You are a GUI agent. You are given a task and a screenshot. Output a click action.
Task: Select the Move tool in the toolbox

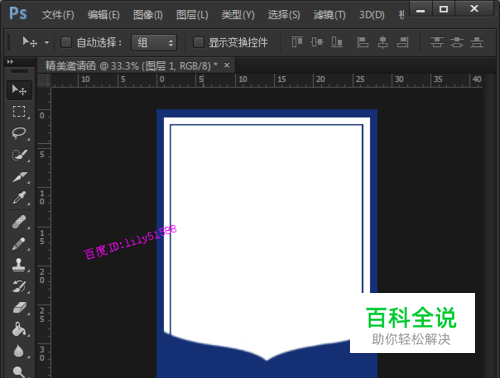tap(19, 90)
